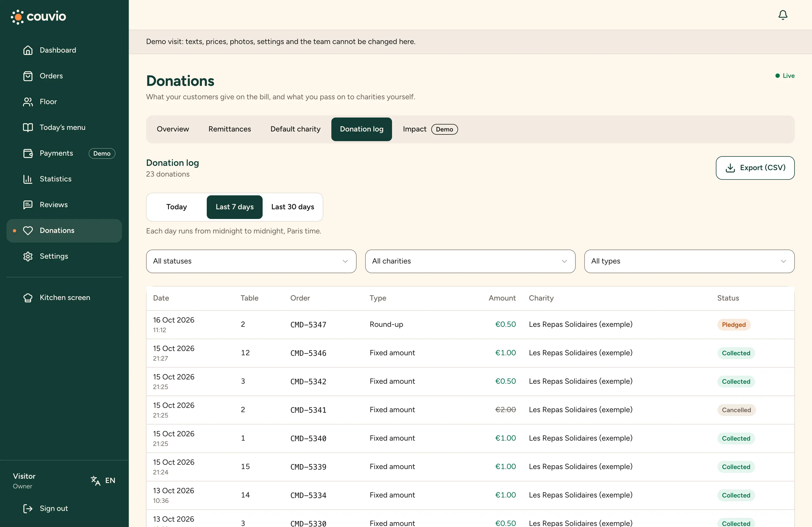Click the Sign out arrow icon

pyautogui.click(x=28, y=508)
